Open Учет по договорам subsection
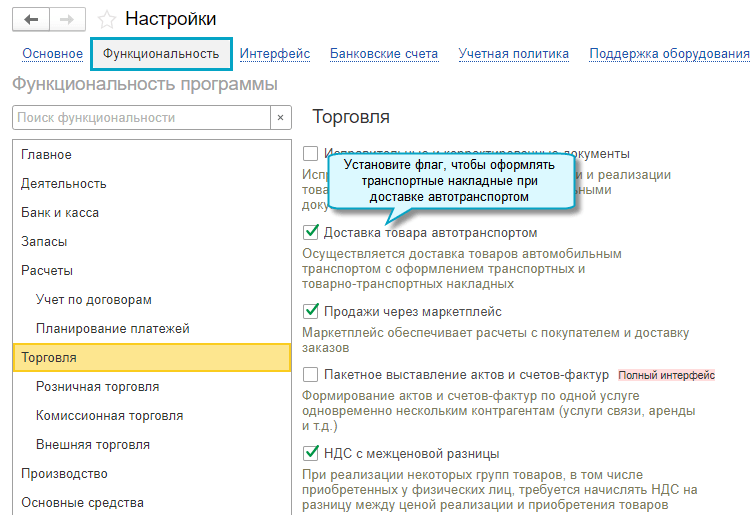Screen dimensions: 752x515 [93, 300]
